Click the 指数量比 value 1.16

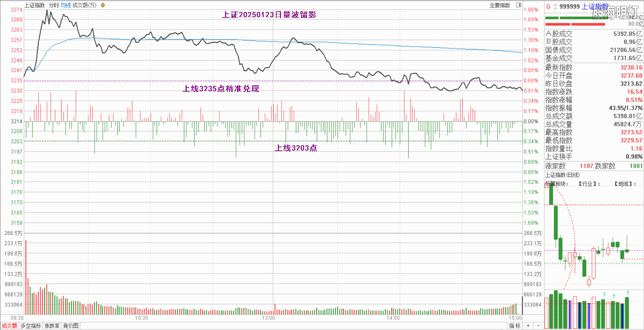pos(636,149)
